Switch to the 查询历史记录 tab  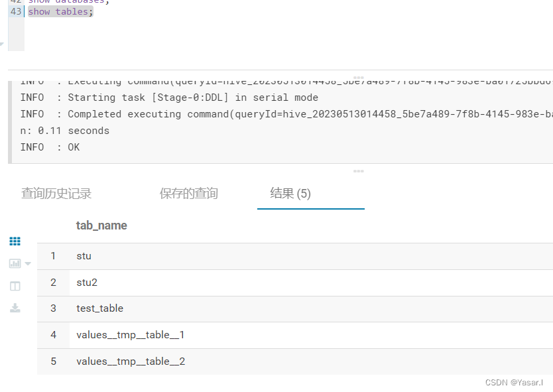point(56,194)
